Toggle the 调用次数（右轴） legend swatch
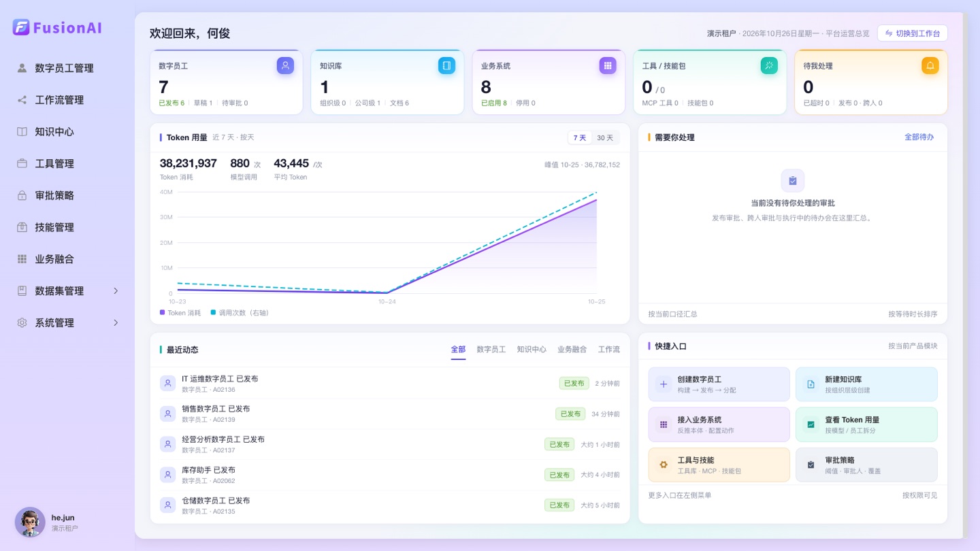 point(213,313)
